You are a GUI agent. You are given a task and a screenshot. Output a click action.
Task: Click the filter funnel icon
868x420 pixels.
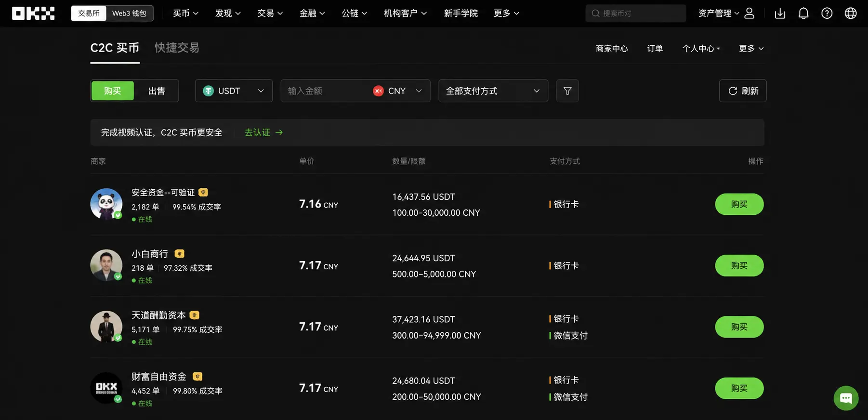[x=567, y=91]
